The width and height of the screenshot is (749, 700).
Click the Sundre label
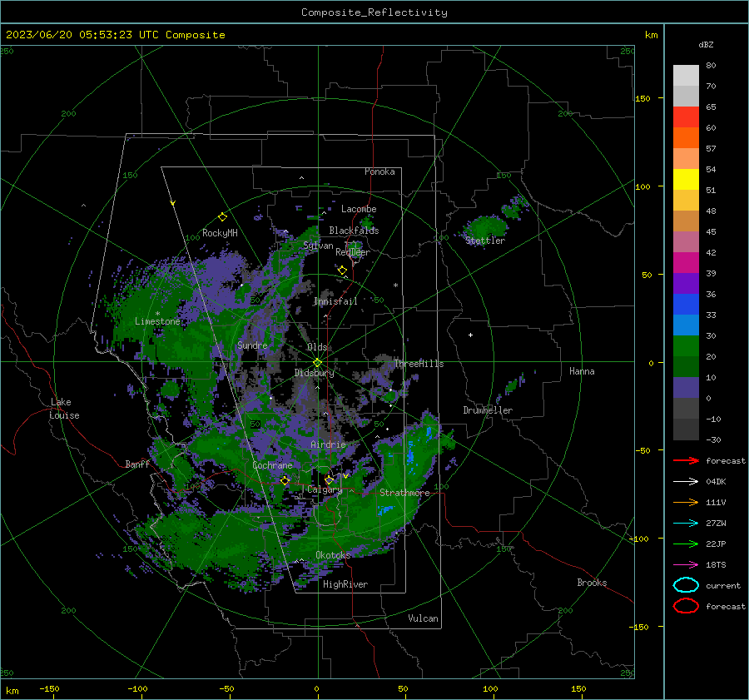click(252, 345)
